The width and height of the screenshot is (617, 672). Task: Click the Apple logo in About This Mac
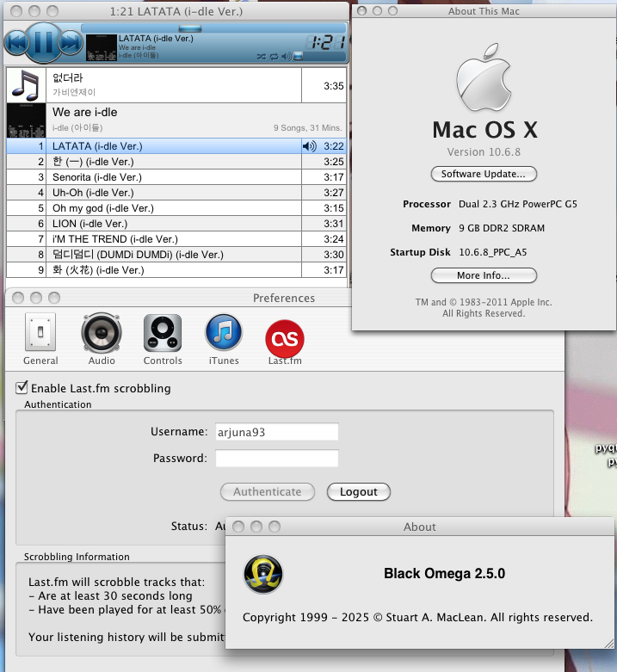[484, 77]
